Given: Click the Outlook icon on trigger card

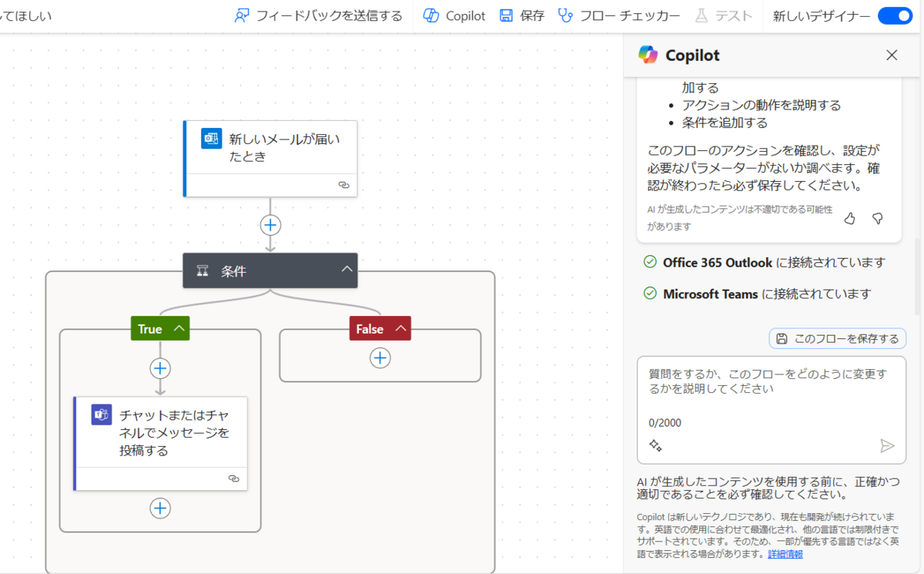Looking at the screenshot, I should 211,138.
